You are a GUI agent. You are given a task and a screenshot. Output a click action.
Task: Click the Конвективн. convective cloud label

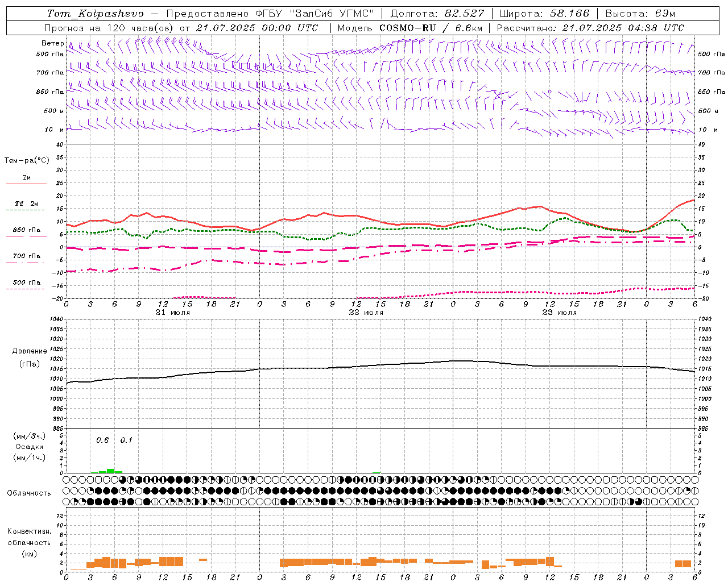click(29, 531)
